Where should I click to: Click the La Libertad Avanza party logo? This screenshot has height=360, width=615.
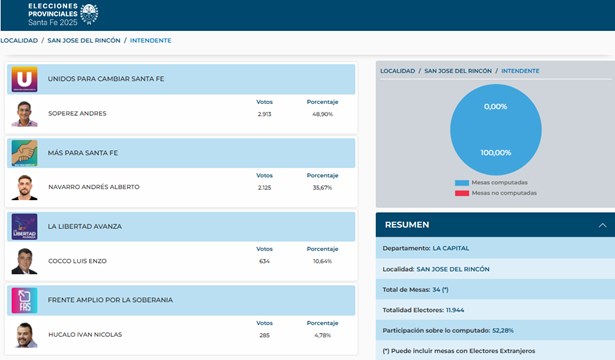[24, 227]
